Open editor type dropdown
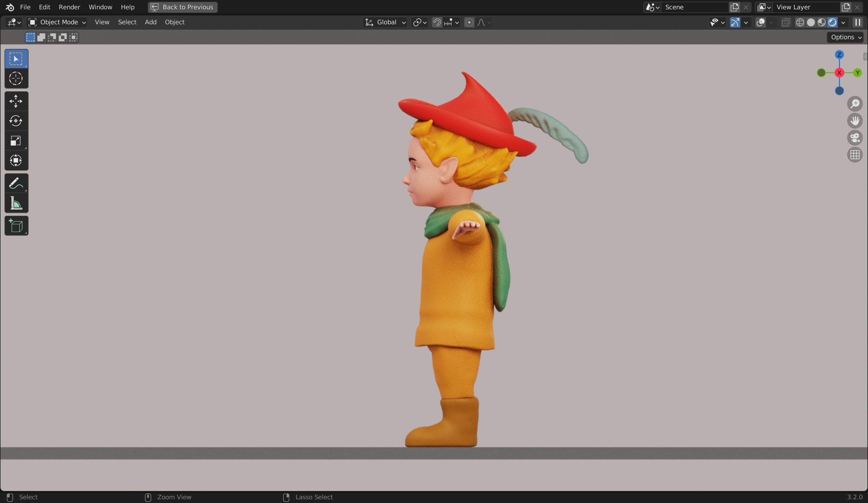This screenshot has height=503, width=868. 14,22
